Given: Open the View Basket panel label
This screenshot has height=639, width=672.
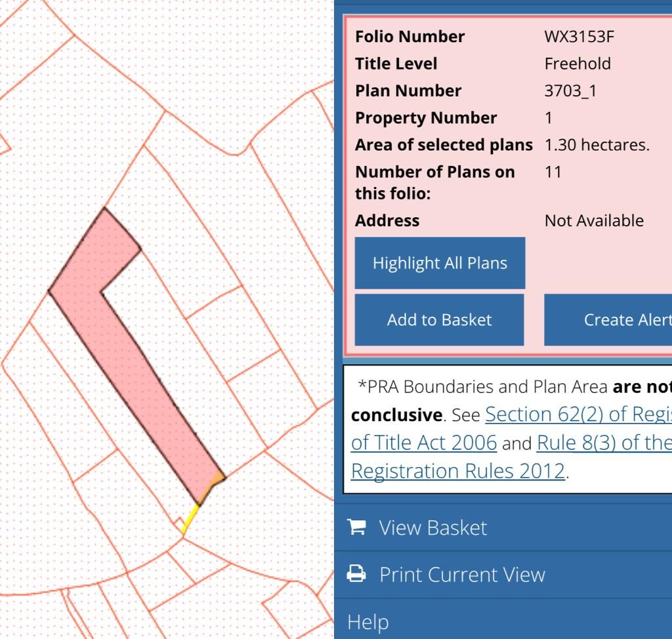Looking at the screenshot, I should (432, 527).
